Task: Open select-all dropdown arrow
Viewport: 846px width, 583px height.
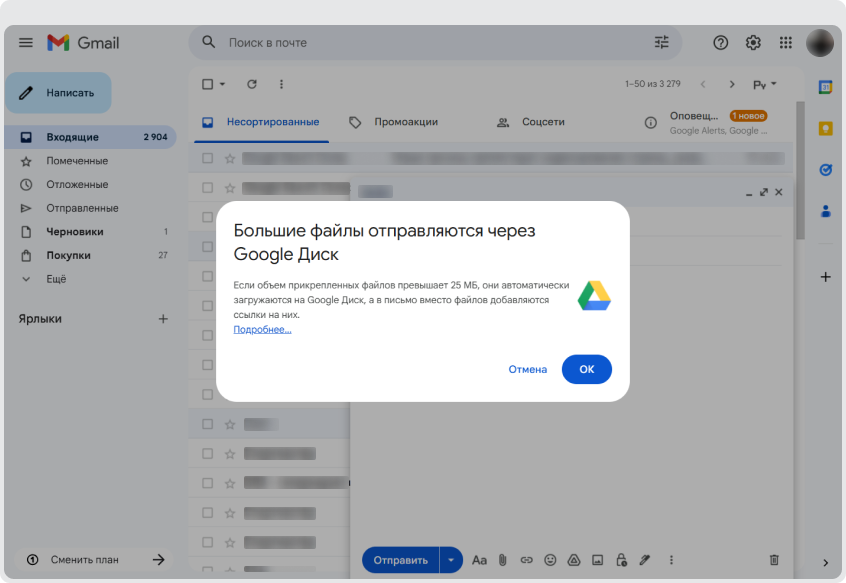Action: click(222, 84)
